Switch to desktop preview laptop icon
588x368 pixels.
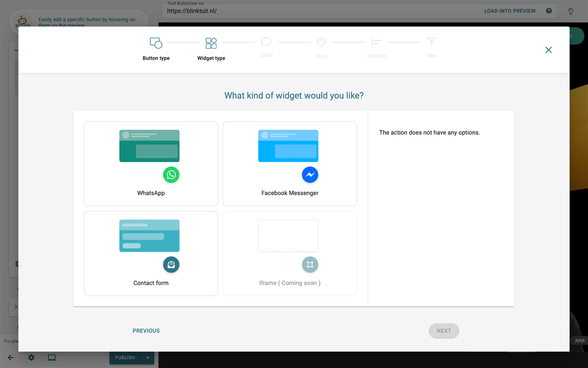tap(52, 358)
